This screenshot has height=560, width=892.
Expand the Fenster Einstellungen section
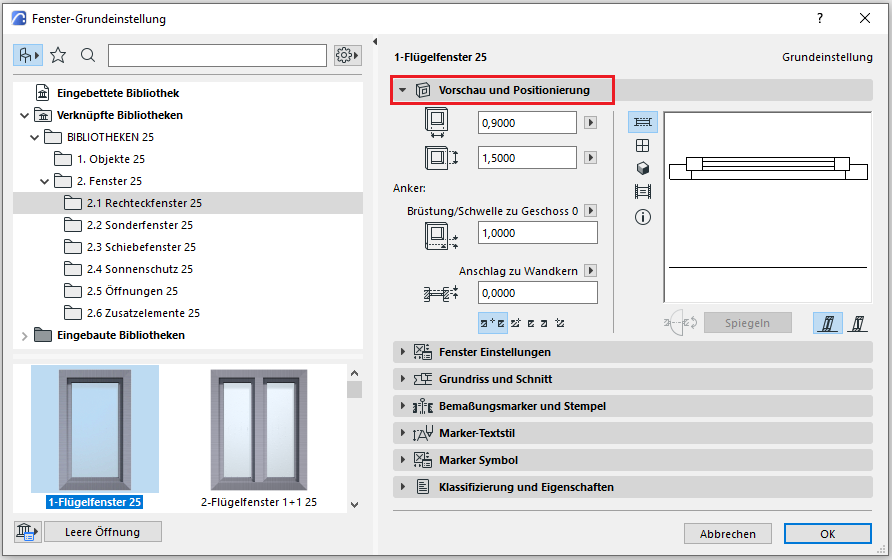[x=403, y=352]
